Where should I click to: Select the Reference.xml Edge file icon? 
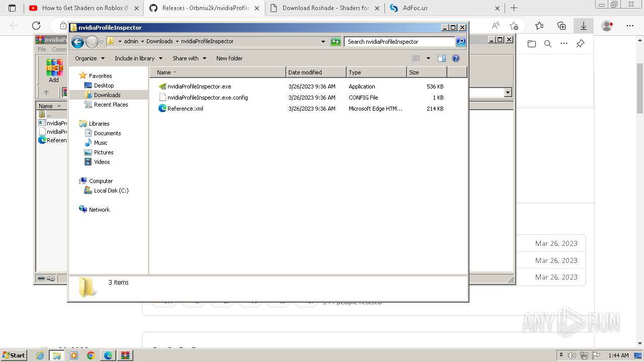[x=163, y=108]
